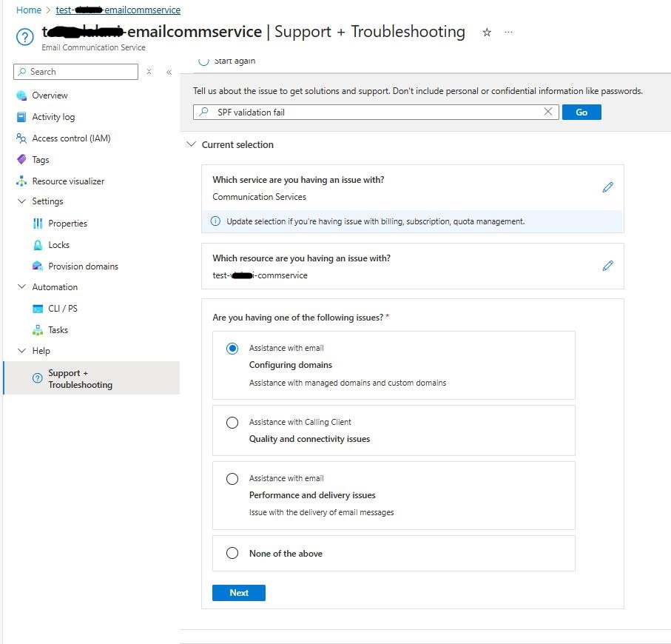Click the Go button to search issues

coord(581,112)
